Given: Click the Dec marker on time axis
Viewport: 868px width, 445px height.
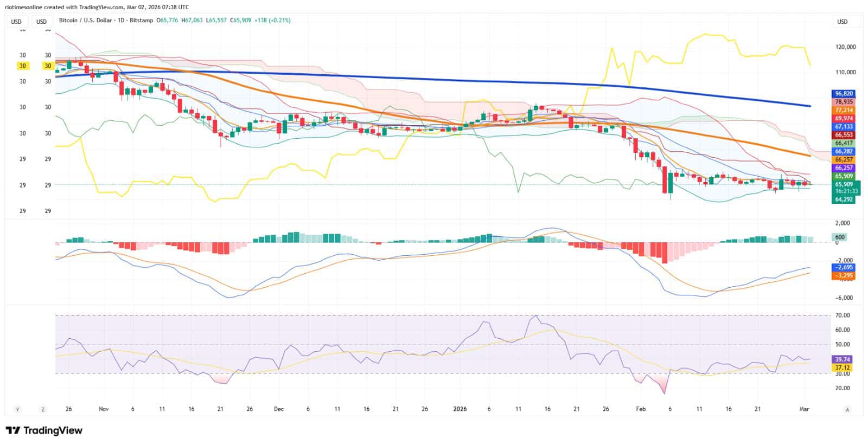Looking at the screenshot, I should pyautogui.click(x=279, y=409).
